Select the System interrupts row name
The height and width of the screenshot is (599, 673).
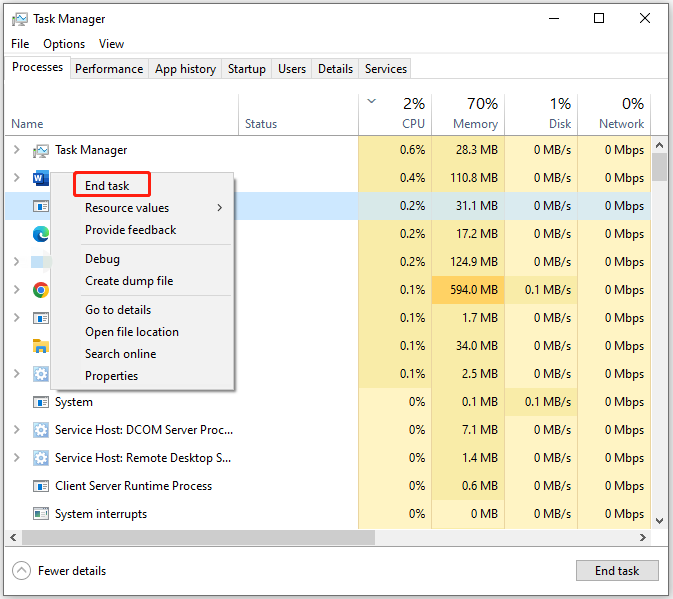101,514
